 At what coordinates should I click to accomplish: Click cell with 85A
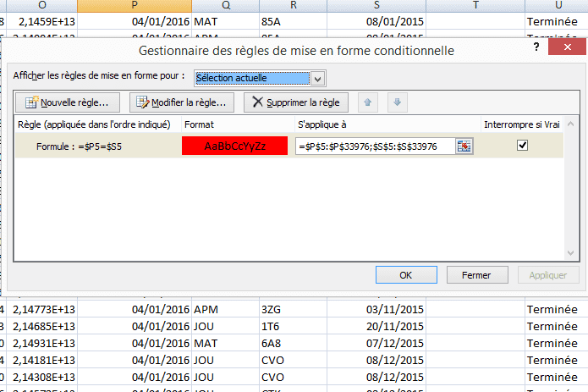point(294,21)
